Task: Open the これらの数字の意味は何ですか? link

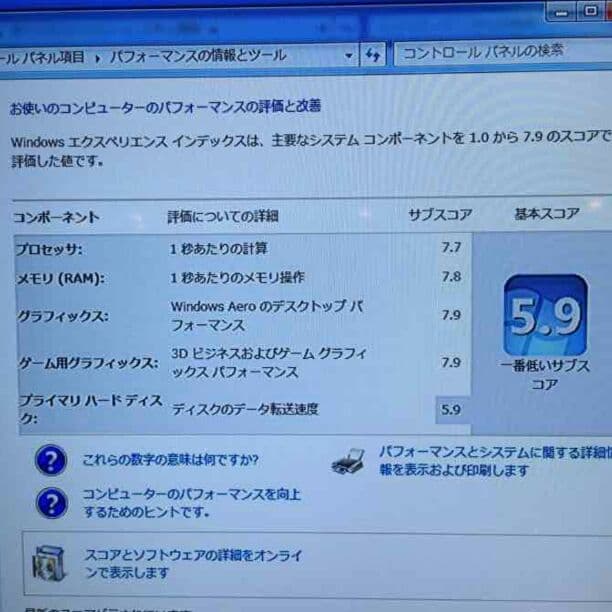Action: point(171,459)
